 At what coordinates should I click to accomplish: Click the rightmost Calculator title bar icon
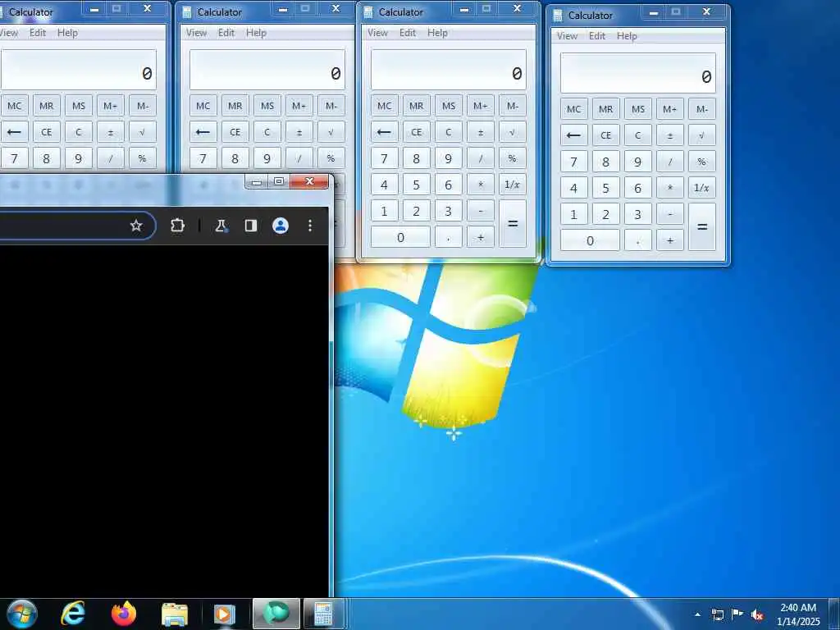point(558,16)
